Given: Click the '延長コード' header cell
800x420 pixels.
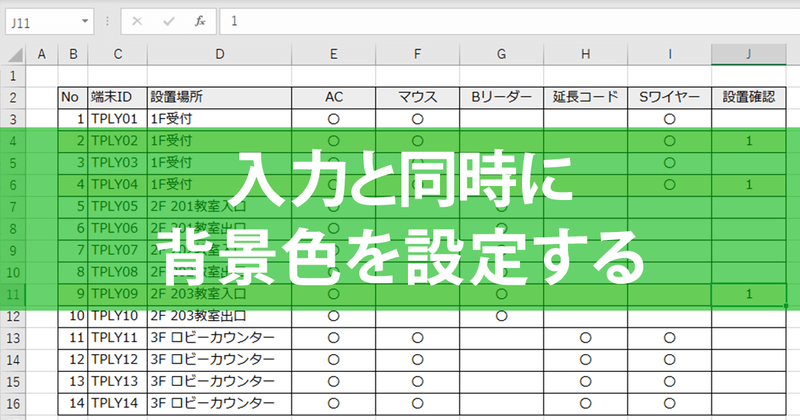Looking at the screenshot, I should point(586,97).
